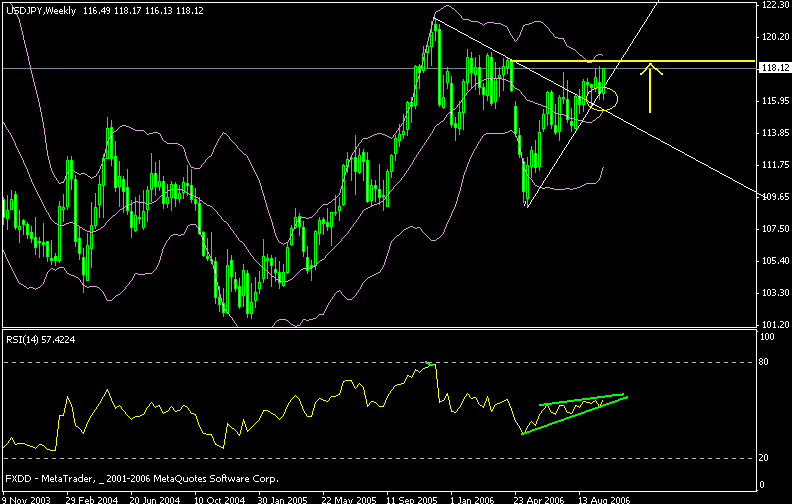This screenshot has width=792, height=504.
Task: Click the 9 Nov 2003 date label
Action: click(x=26, y=499)
